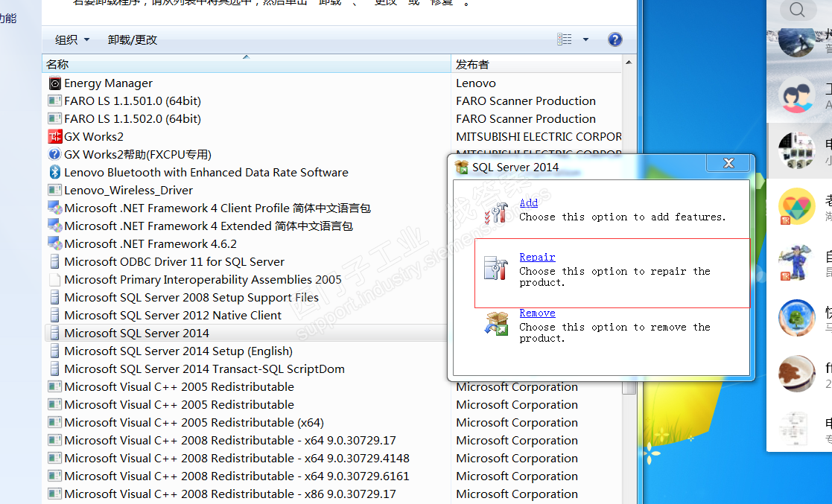This screenshot has width=832, height=504.
Task: Click the SQL Server 2014 dialog title icon
Action: click(462, 167)
